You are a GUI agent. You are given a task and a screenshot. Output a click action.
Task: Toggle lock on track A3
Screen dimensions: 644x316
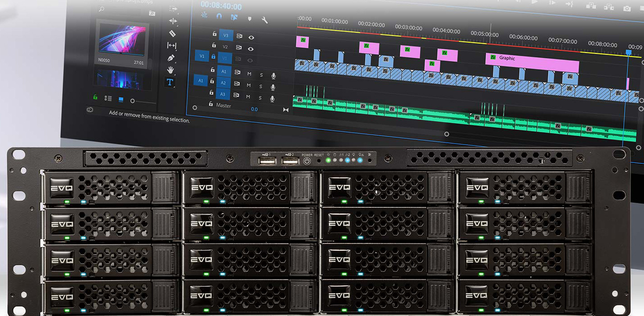[212, 92]
